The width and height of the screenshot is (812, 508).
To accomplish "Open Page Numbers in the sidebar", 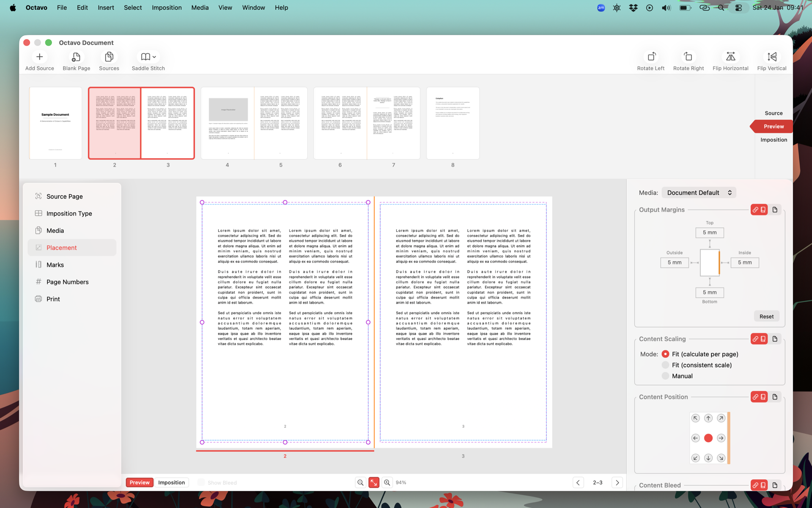I will 67,282.
